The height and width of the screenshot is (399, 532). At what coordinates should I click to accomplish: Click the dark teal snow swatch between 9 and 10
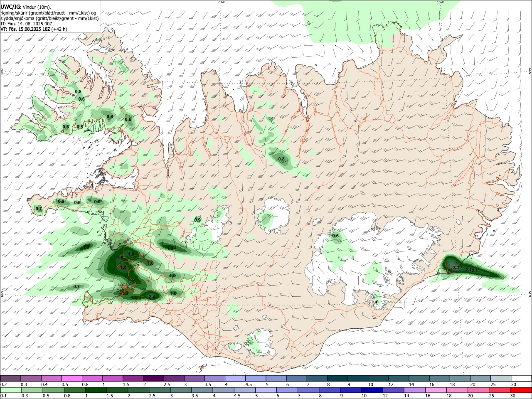click(357, 379)
